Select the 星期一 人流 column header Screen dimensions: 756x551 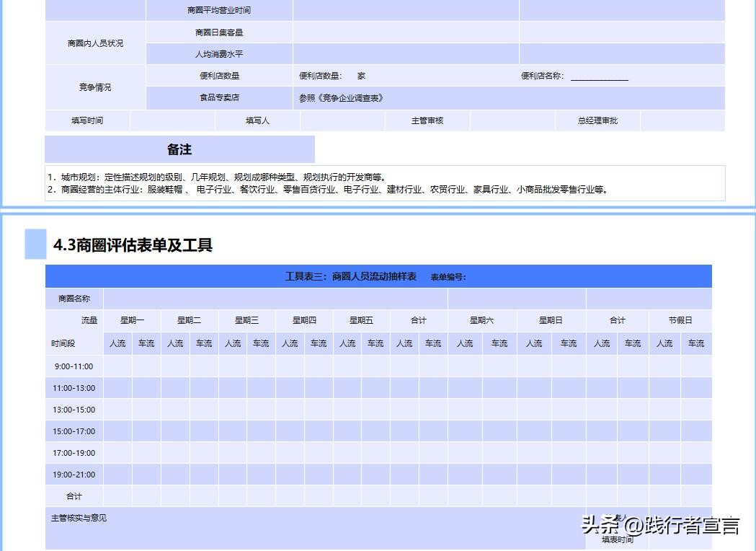click(x=116, y=343)
